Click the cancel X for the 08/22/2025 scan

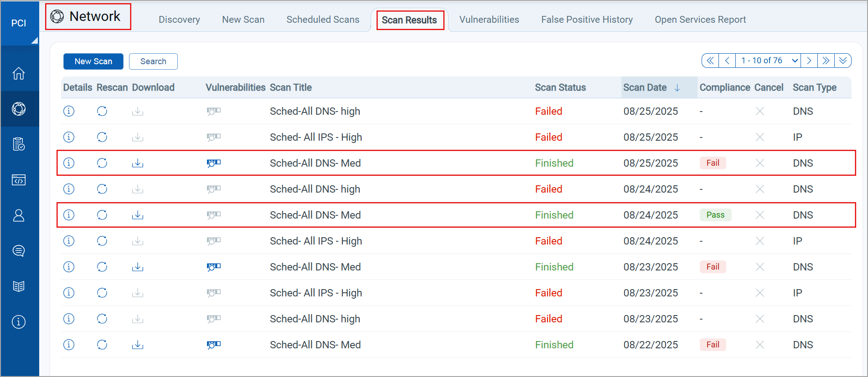pos(759,345)
